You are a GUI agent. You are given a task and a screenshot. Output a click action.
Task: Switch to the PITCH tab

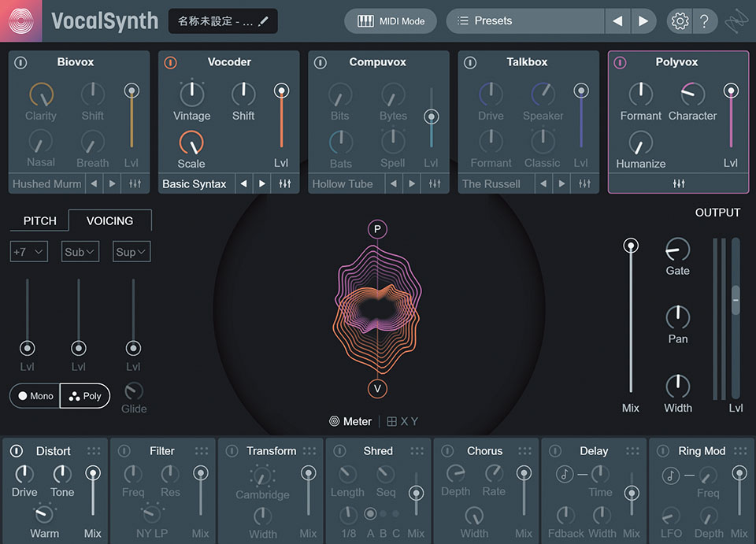click(39, 220)
